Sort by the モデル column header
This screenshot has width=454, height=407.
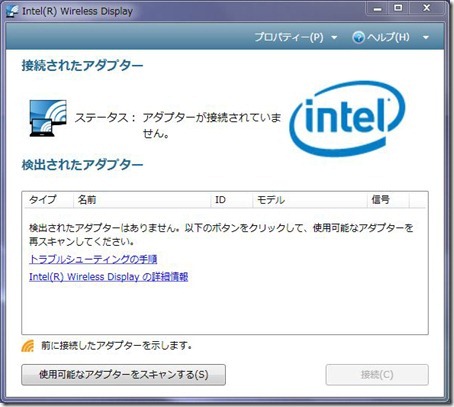(310, 200)
